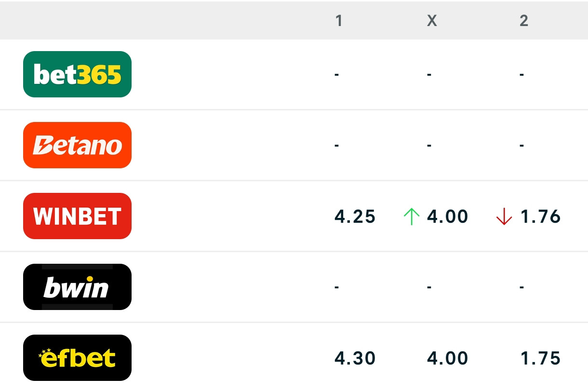The image size is (588, 392).
Task: Click the green up arrow in WINBET row
Action: click(411, 216)
